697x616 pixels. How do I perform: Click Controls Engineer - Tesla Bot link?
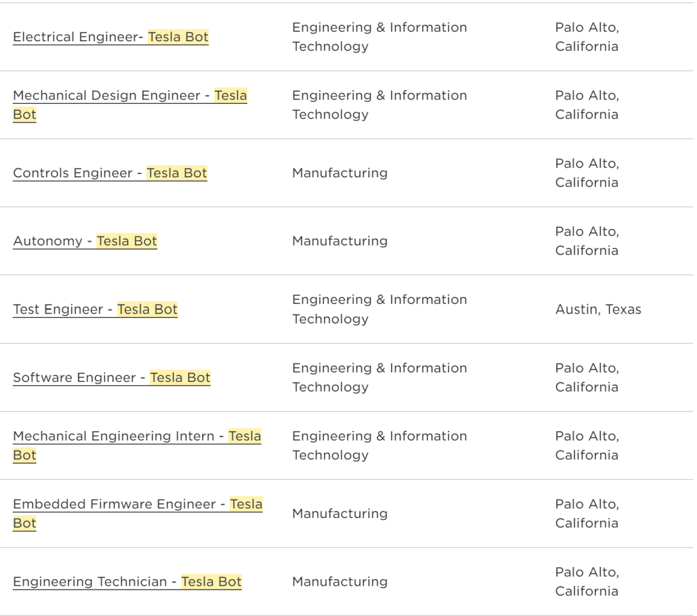(110, 173)
